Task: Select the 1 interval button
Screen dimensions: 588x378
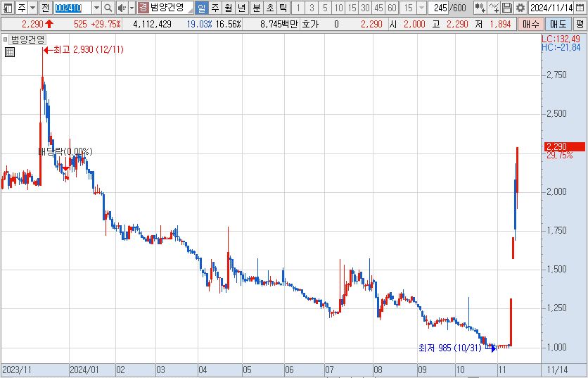Action: click(298, 8)
